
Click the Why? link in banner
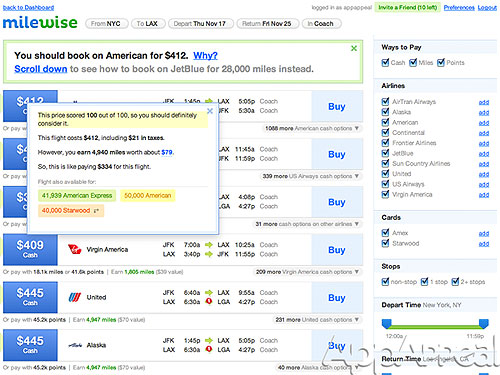point(205,55)
